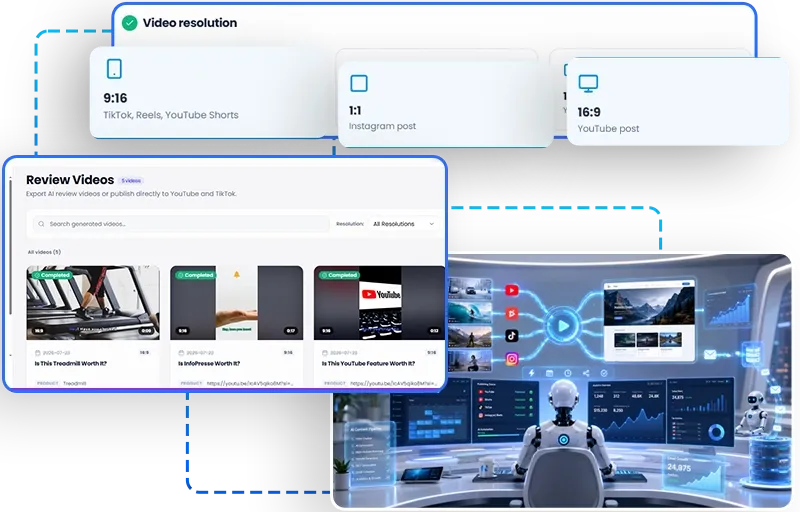
Task: Open 'Is InfoPresse Worth It?' title
Action: pyautogui.click(x=209, y=364)
